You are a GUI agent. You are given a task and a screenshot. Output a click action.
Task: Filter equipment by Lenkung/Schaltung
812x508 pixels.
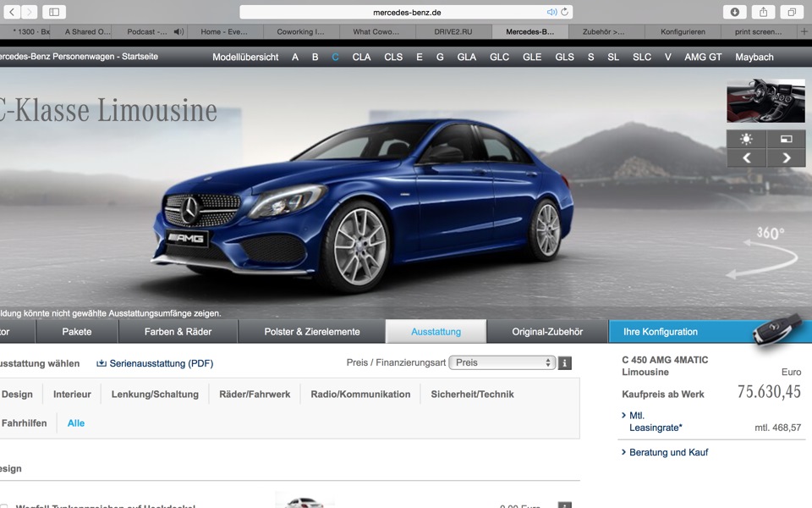pos(155,394)
